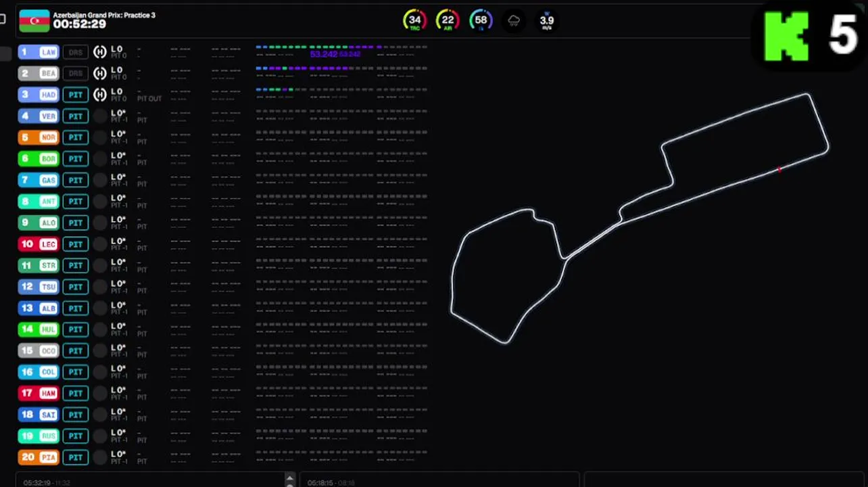This screenshot has height=487, width=868.
Task: Select driver tag 10 LEC
Action: pyautogui.click(x=39, y=244)
